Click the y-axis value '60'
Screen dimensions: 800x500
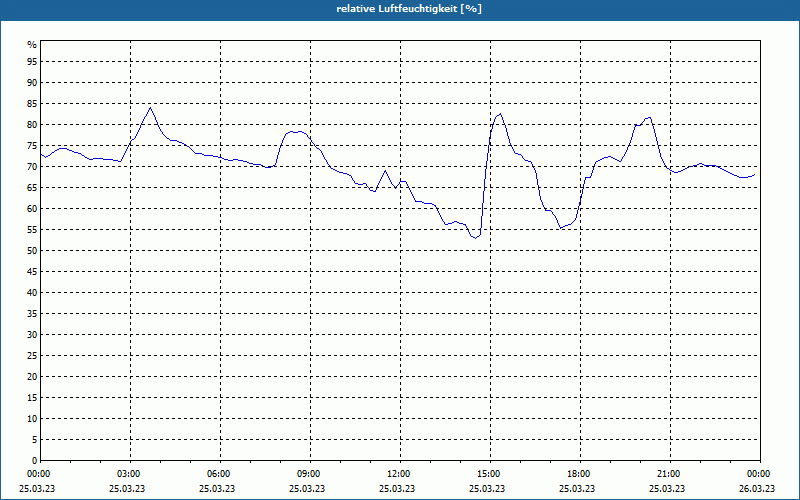click(32, 209)
